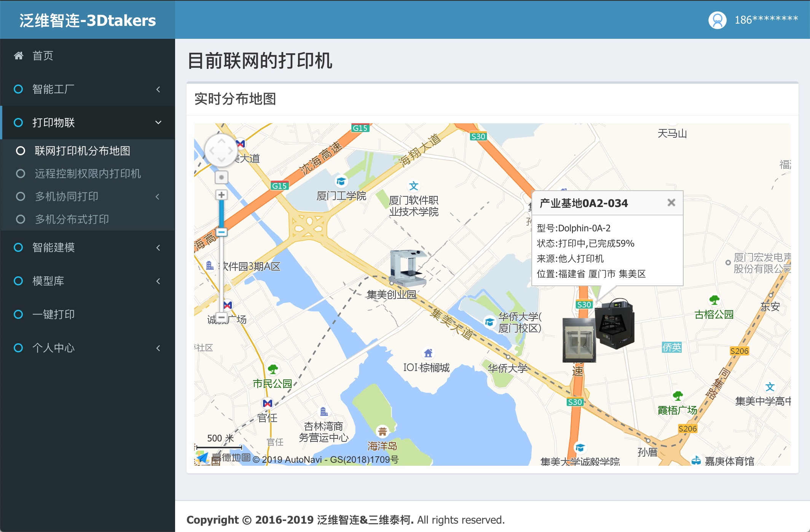Open the 智能工厂 menu item
The image size is (810, 532).
(x=88, y=89)
